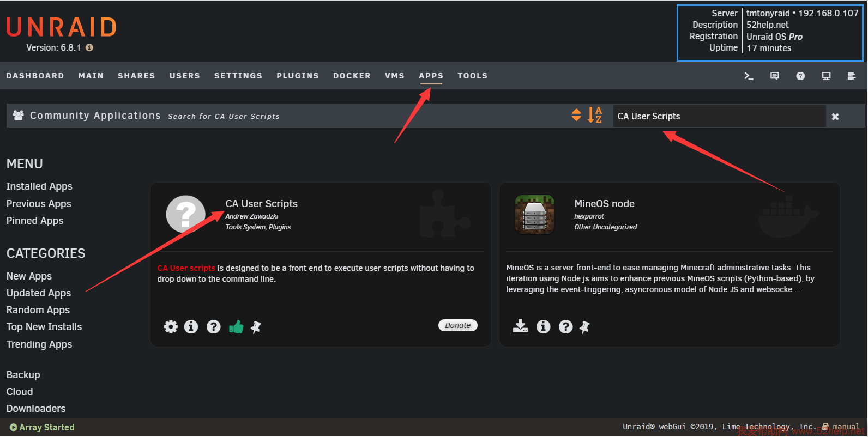This screenshot has height=437, width=868.
Task: Click the green thumbs-up icon on CA User Scripts
Action: pyautogui.click(x=236, y=327)
